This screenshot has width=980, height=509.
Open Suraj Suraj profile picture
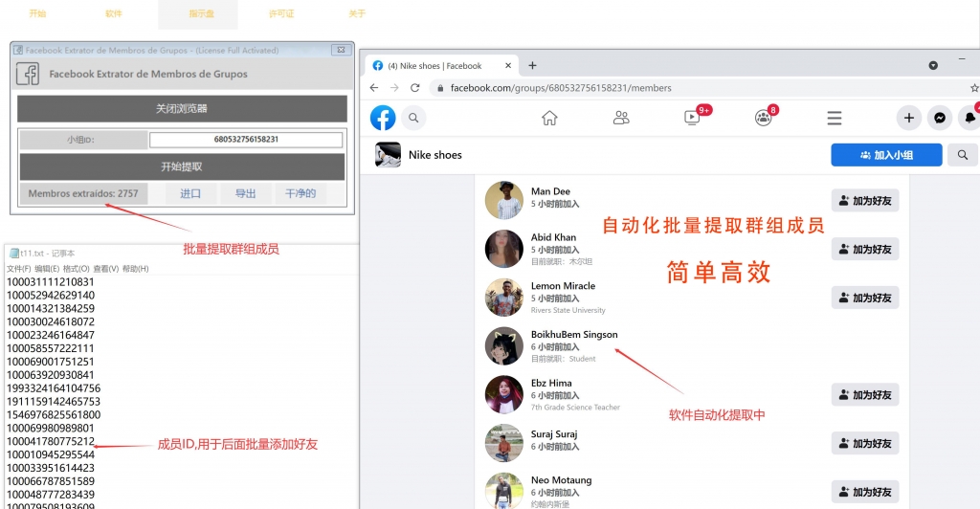coord(503,443)
